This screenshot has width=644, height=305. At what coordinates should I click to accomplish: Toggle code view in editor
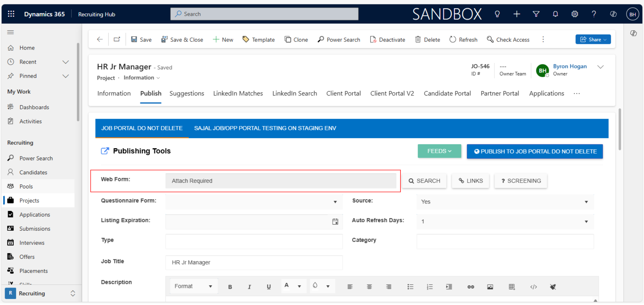[533, 287]
